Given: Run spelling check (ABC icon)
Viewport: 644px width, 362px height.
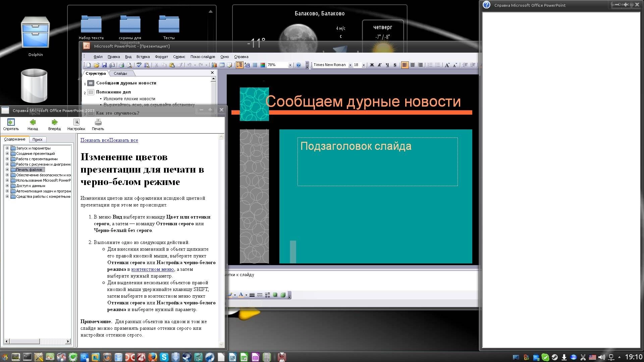Looking at the screenshot, I should pos(139,65).
